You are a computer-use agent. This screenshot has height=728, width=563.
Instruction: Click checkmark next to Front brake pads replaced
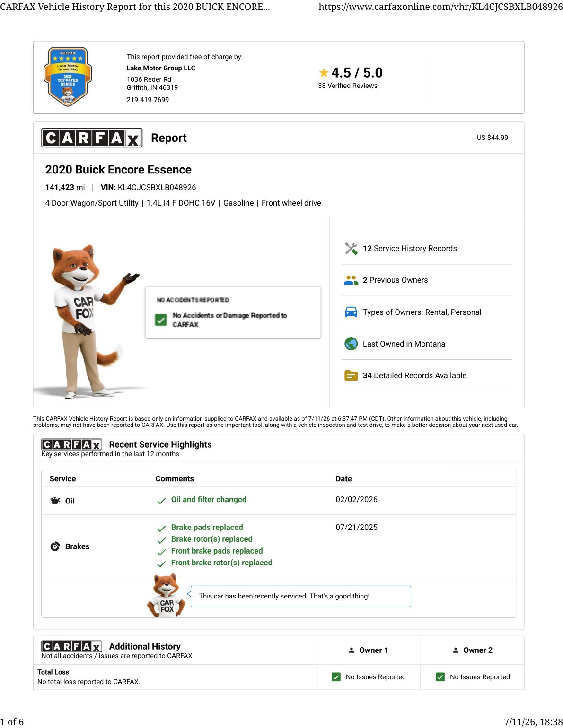tap(161, 552)
